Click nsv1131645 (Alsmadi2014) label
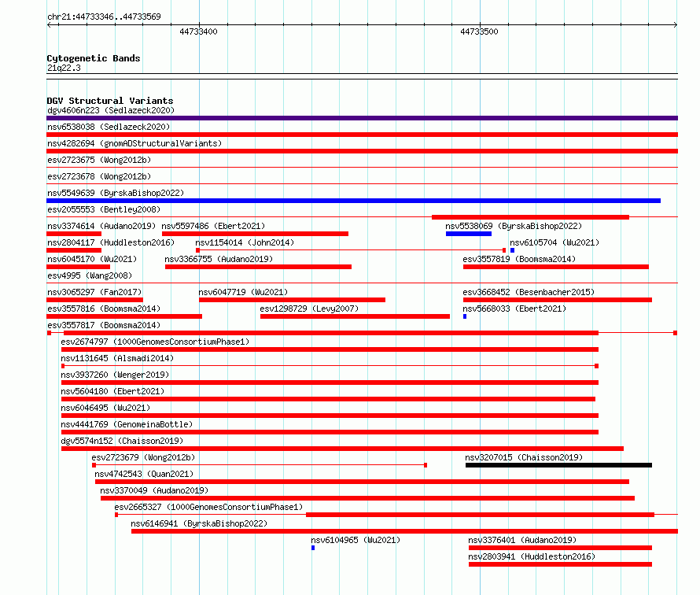The width and height of the screenshot is (700, 595). [x=117, y=358]
